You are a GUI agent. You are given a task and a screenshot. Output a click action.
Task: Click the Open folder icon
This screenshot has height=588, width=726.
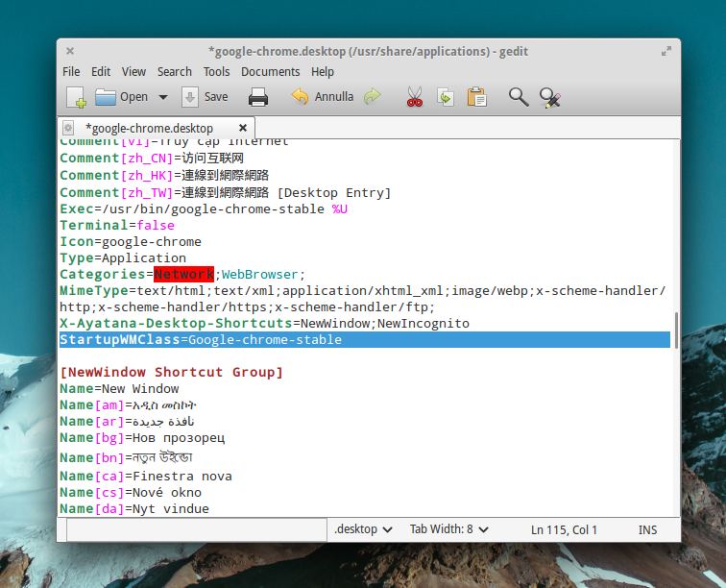click(105, 97)
